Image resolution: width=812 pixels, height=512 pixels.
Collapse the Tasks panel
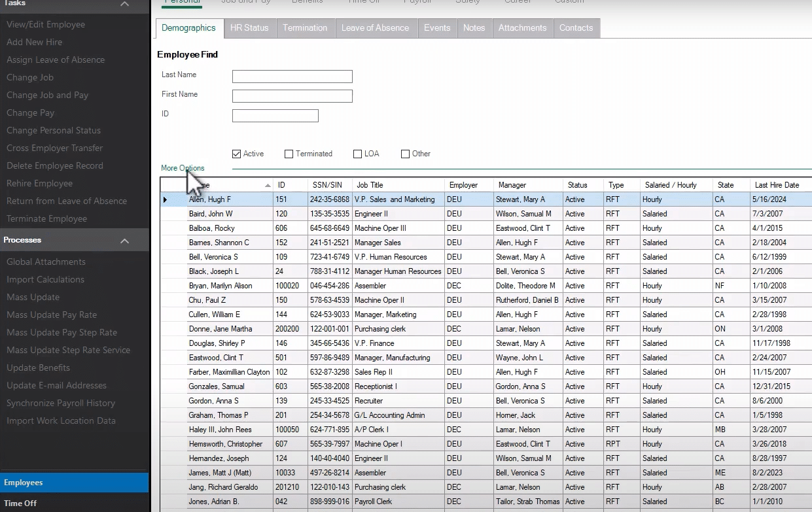click(124, 5)
